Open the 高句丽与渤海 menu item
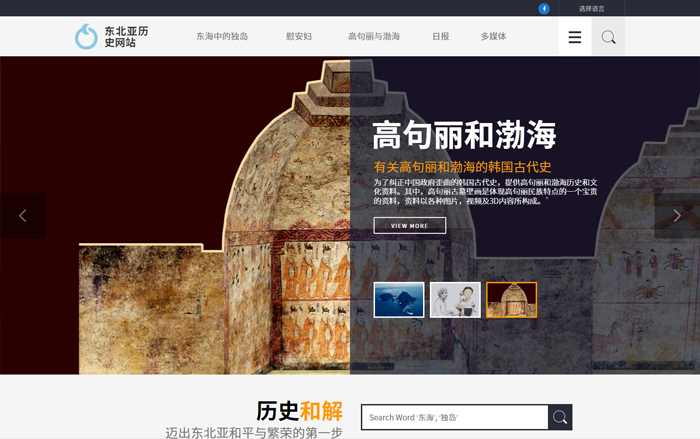Image resolution: width=700 pixels, height=439 pixels. click(x=374, y=37)
